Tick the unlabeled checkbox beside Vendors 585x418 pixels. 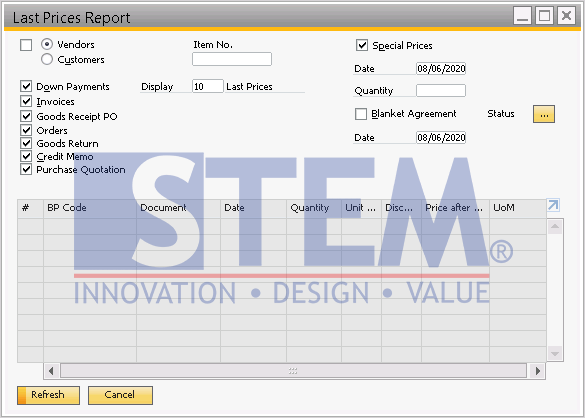26,45
